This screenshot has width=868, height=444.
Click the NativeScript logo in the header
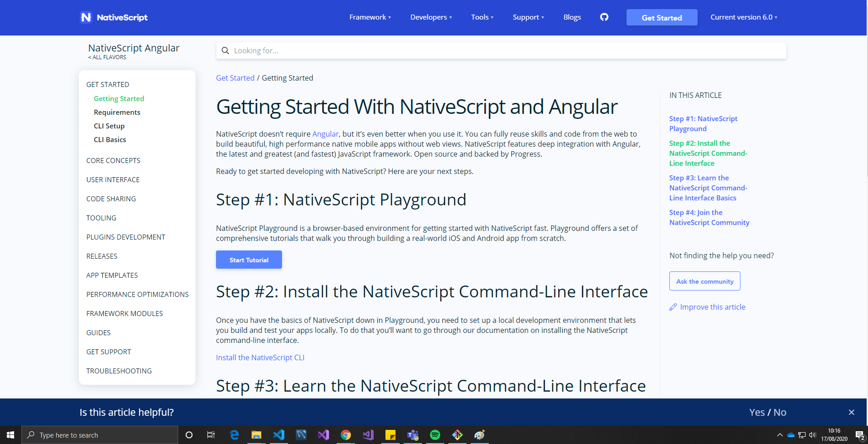point(113,17)
